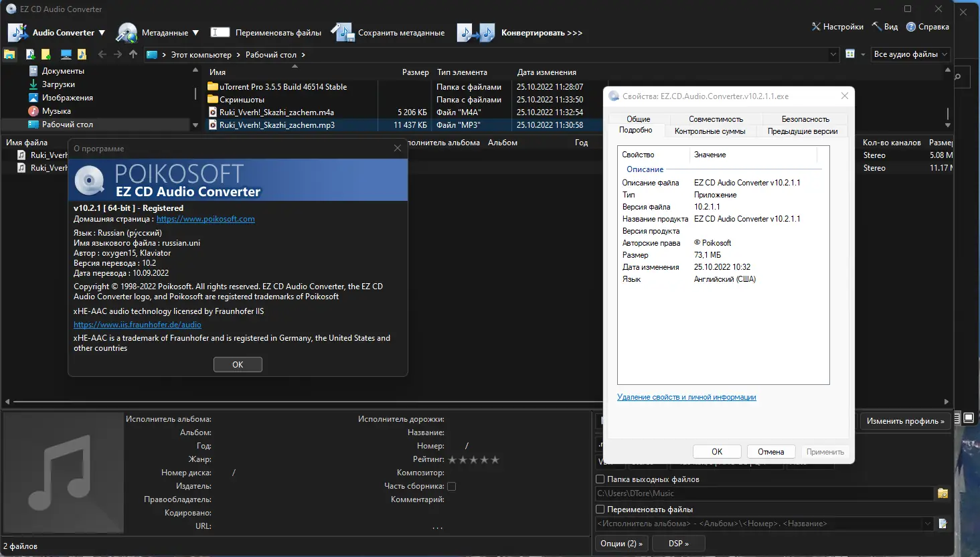Select the create new folder toolbar icon

tap(46, 54)
